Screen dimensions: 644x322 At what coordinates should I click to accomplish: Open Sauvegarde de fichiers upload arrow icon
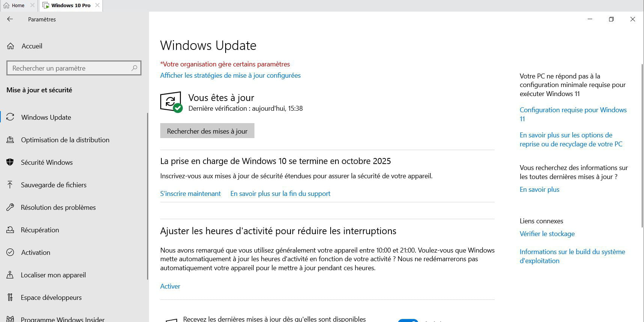coord(11,185)
